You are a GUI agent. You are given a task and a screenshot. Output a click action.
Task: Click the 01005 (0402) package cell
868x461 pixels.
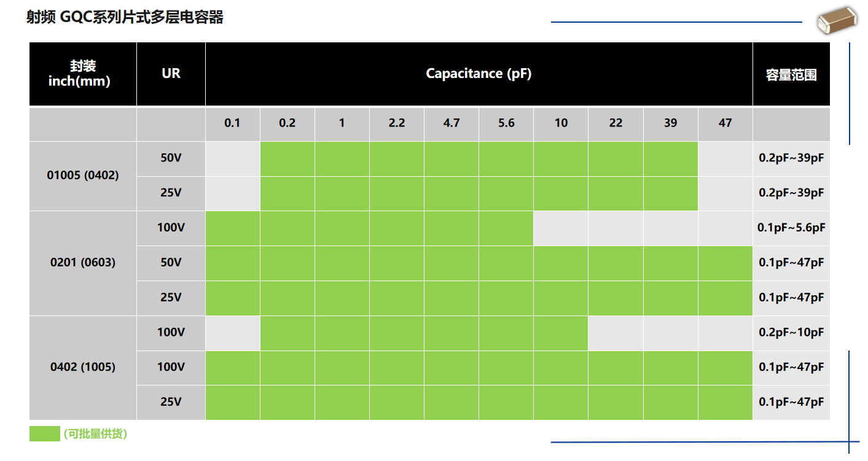[x=83, y=176]
